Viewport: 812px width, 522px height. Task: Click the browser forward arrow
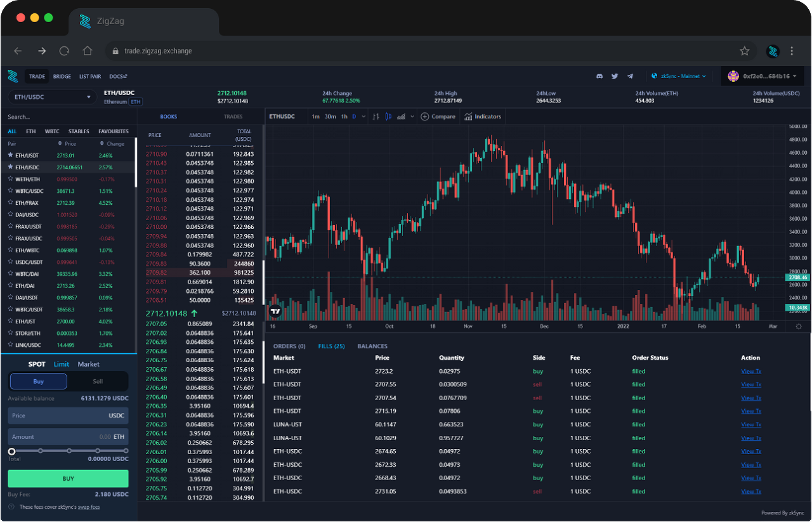(41, 51)
